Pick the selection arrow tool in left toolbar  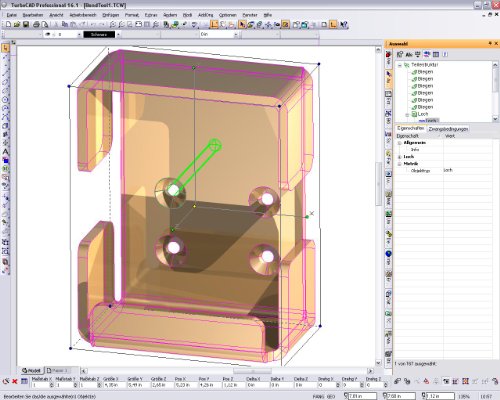pyautogui.click(x=6, y=49)
